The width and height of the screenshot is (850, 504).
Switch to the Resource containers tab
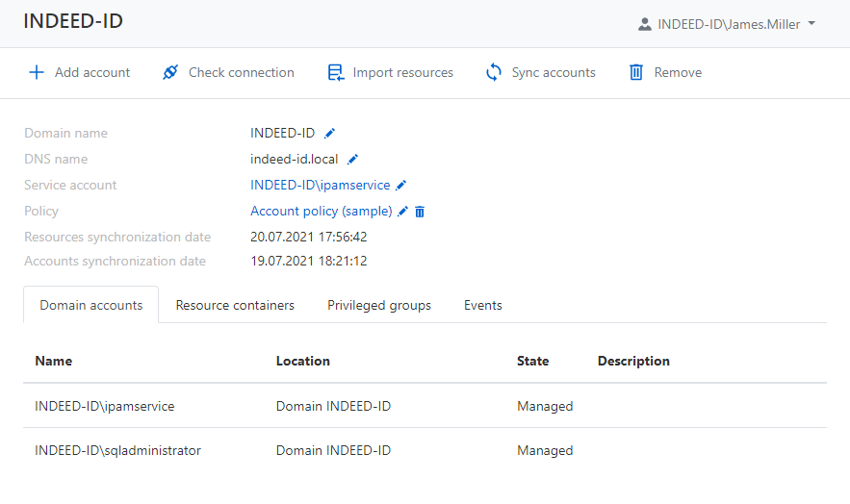[235, 305]
